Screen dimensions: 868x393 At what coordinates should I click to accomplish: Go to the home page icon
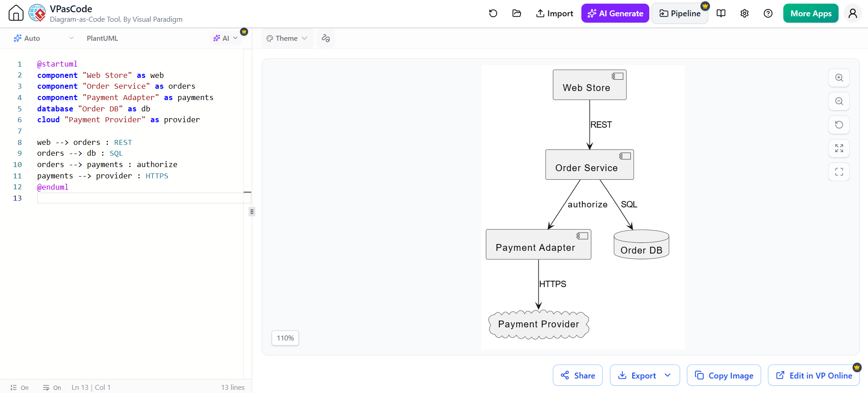16,13
